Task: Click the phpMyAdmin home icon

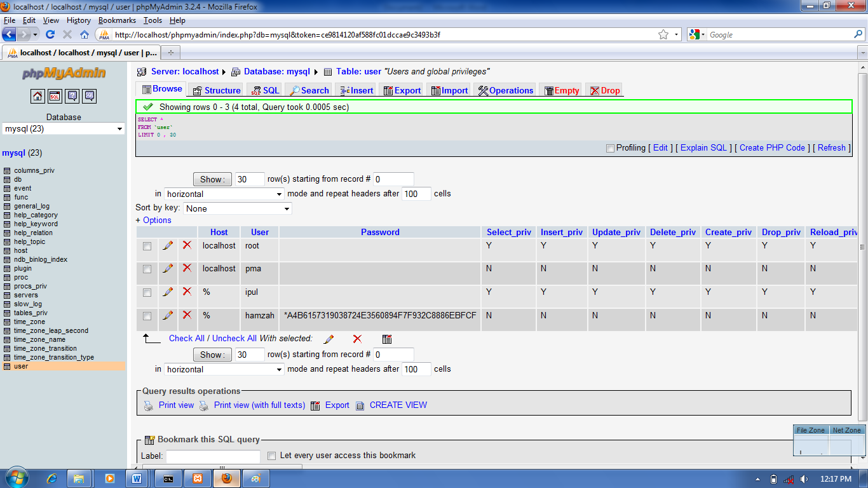Action: 37,97
